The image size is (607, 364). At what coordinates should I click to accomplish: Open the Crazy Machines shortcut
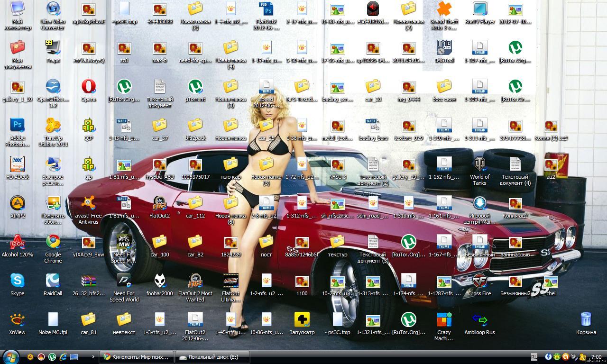coord(444,326)
